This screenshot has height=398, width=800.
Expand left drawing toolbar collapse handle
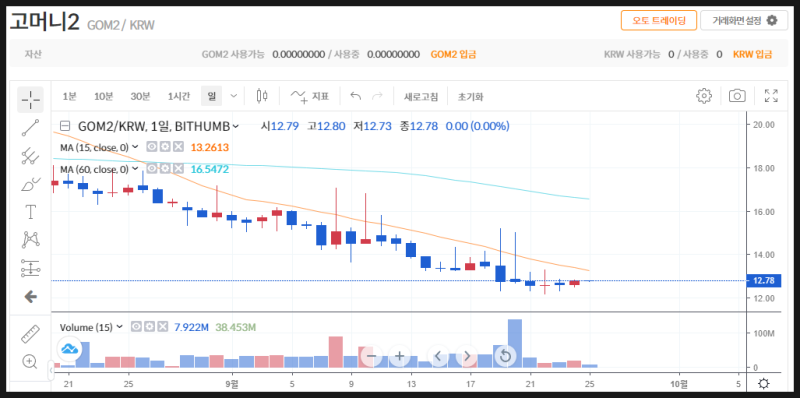click(x=51, y=370)
